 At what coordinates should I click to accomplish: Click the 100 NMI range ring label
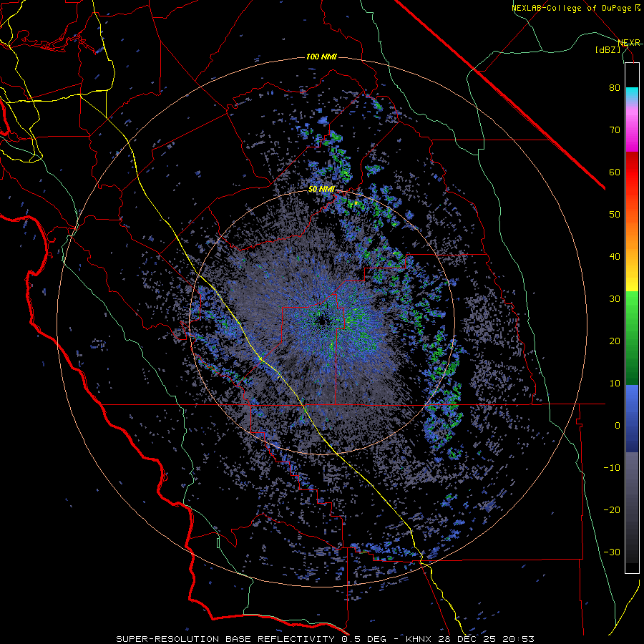(x=321, y=57)
